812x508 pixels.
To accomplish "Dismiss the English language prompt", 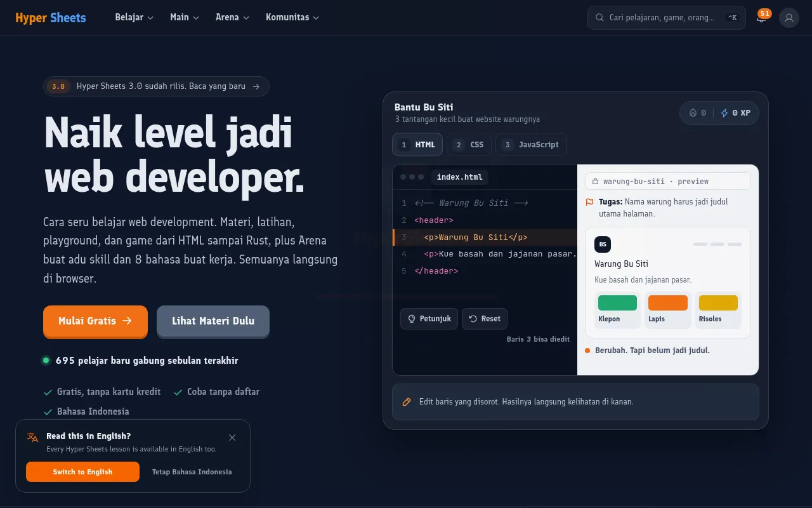I will pos(232,438).
